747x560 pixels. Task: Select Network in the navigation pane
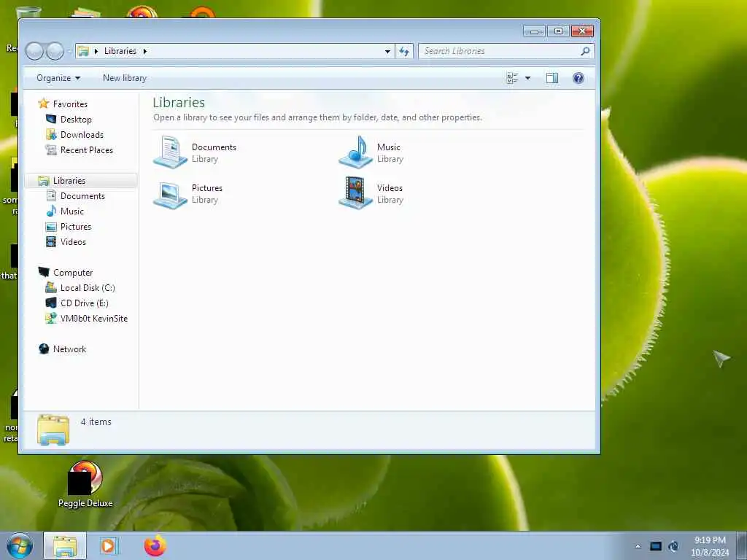(69, 349)
